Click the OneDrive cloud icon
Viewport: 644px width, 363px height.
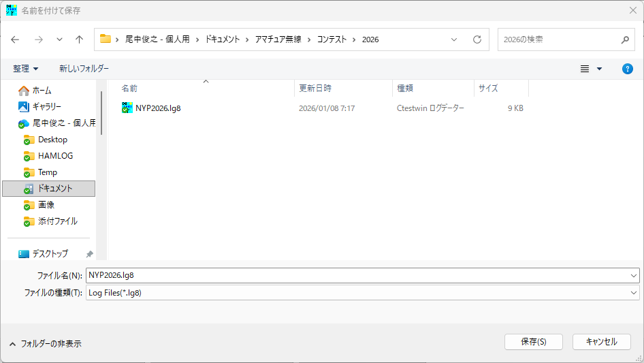coord(24,123)
